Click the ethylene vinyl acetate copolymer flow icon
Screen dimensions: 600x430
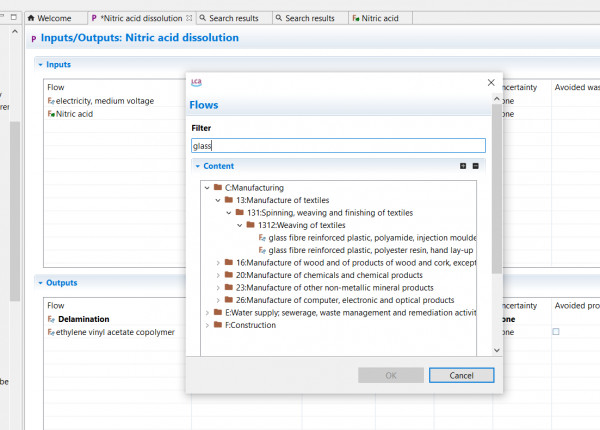(x=50, y=332)
